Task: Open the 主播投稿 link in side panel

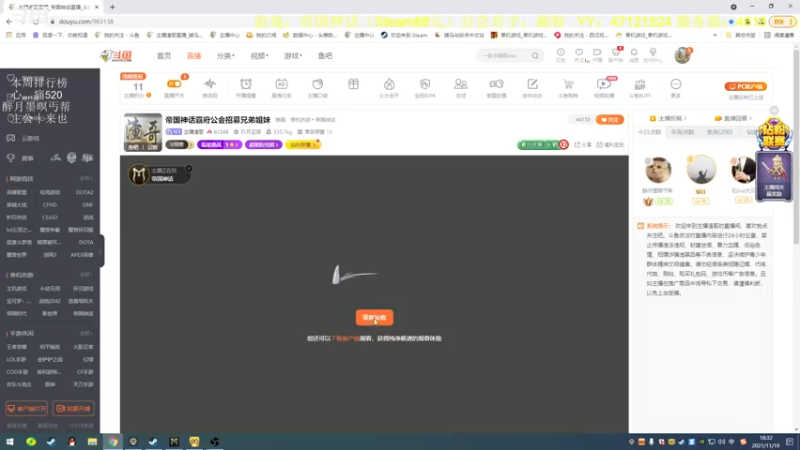Action: tap(667, 118)
